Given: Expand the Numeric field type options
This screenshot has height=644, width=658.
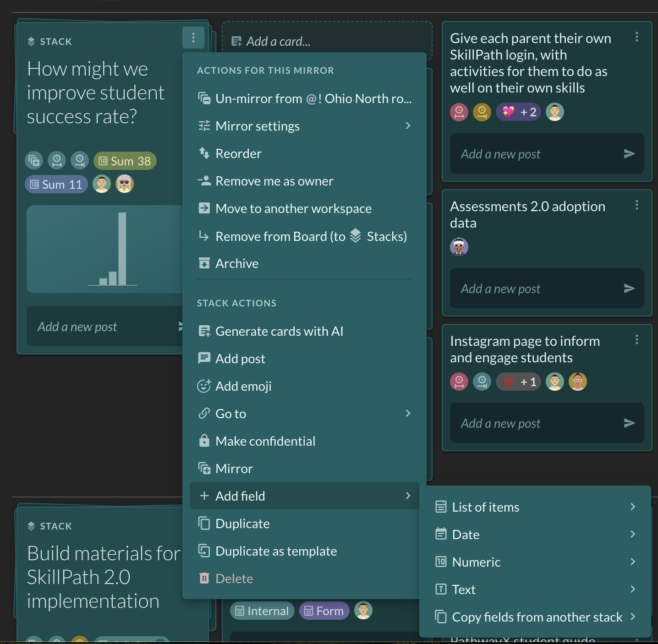Looking at the screenshot, I should (x=535, y=562).
